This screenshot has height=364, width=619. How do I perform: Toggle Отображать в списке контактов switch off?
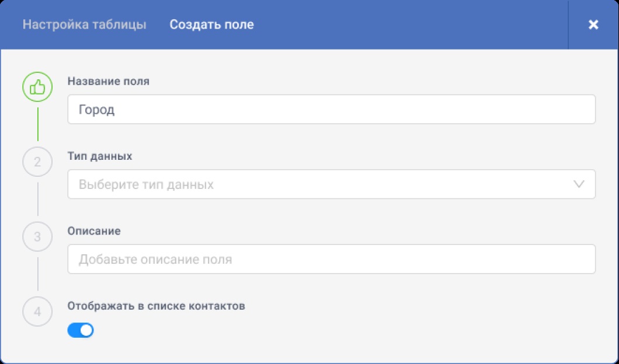[81, 331]
